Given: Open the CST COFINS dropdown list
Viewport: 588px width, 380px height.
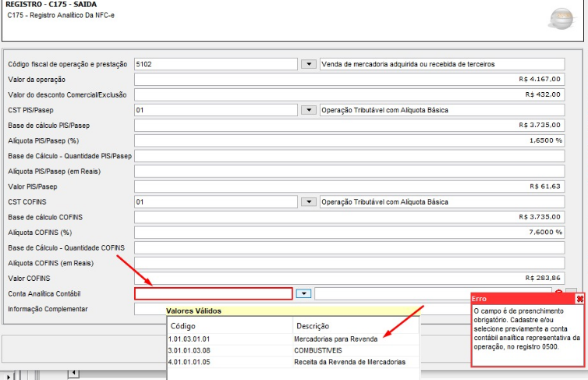Looking at the screenshot, I should click(x=309, y=201).
